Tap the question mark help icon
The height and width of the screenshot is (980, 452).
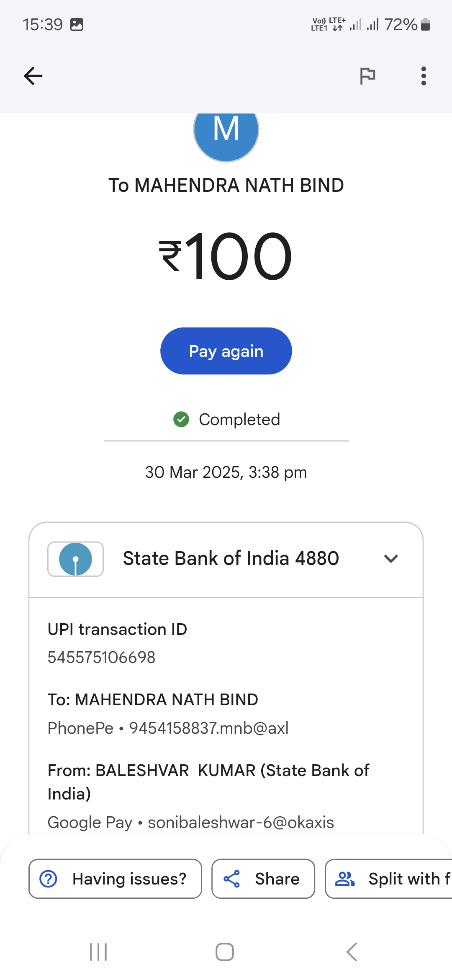tap(49, 879)
